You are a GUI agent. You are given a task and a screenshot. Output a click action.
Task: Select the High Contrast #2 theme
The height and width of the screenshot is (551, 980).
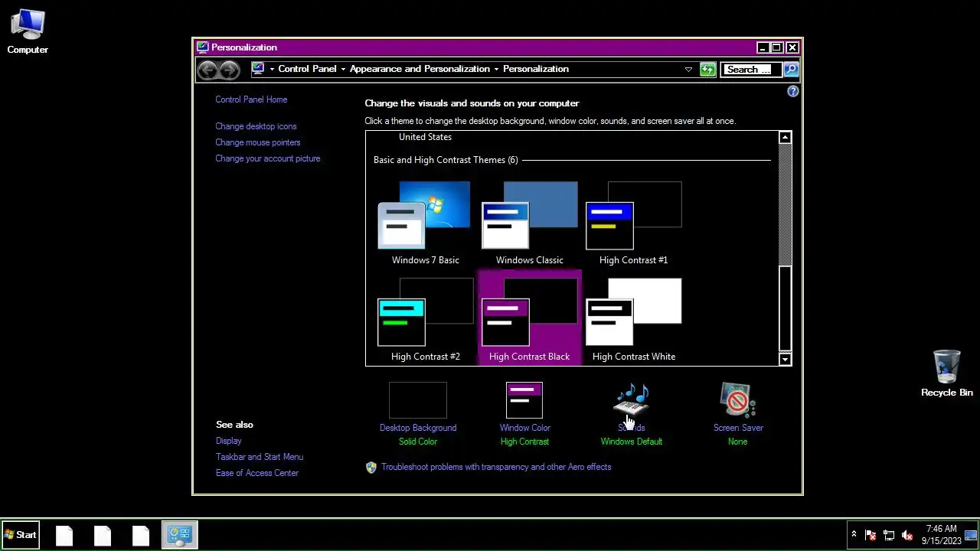pos(425,320)
